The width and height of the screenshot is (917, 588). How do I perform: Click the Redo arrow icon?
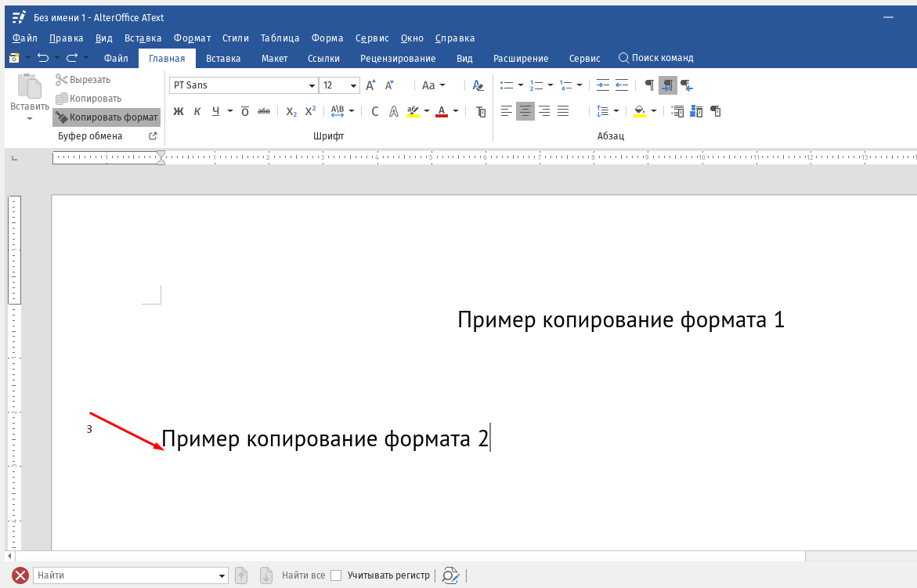[x=72, y=57]
